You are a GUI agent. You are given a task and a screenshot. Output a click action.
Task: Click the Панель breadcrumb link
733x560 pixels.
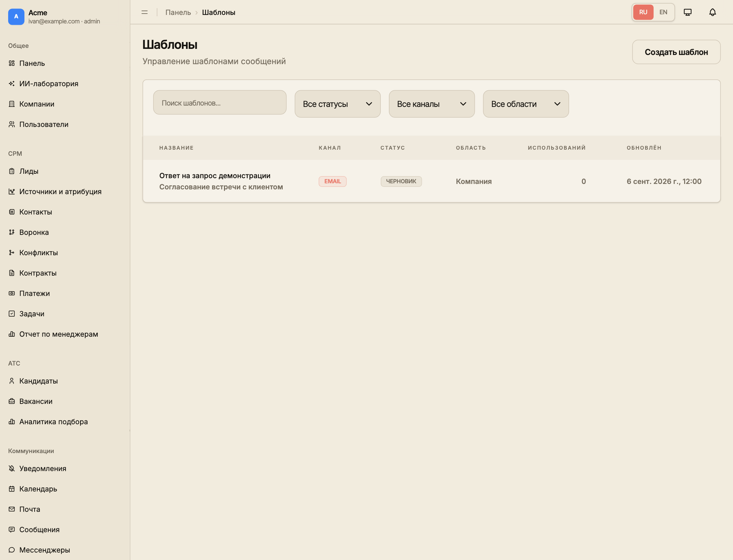click(x=178, y=12)
